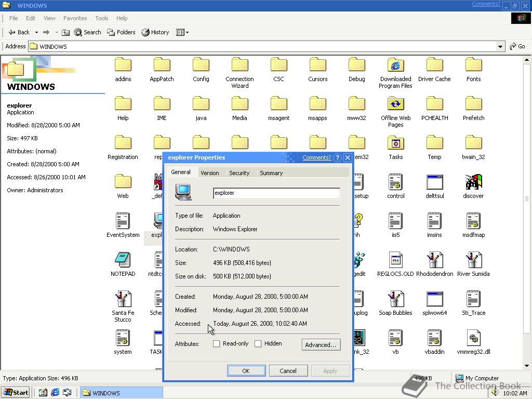The height and width of the screenshot is (399, 532).
Task: Open the addins folder icon
Action: click(123, 64)
